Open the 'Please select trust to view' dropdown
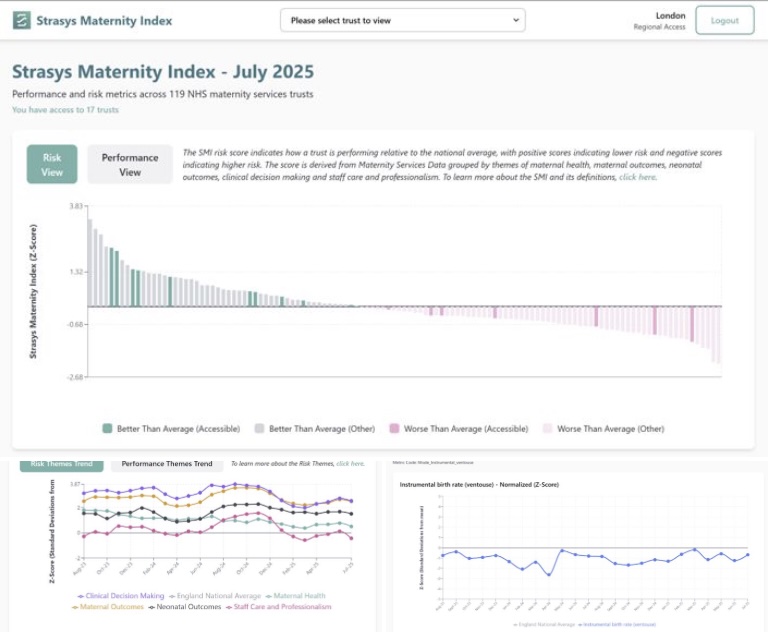768x632 pixels. pyautogui.click(x=402, y=20)
